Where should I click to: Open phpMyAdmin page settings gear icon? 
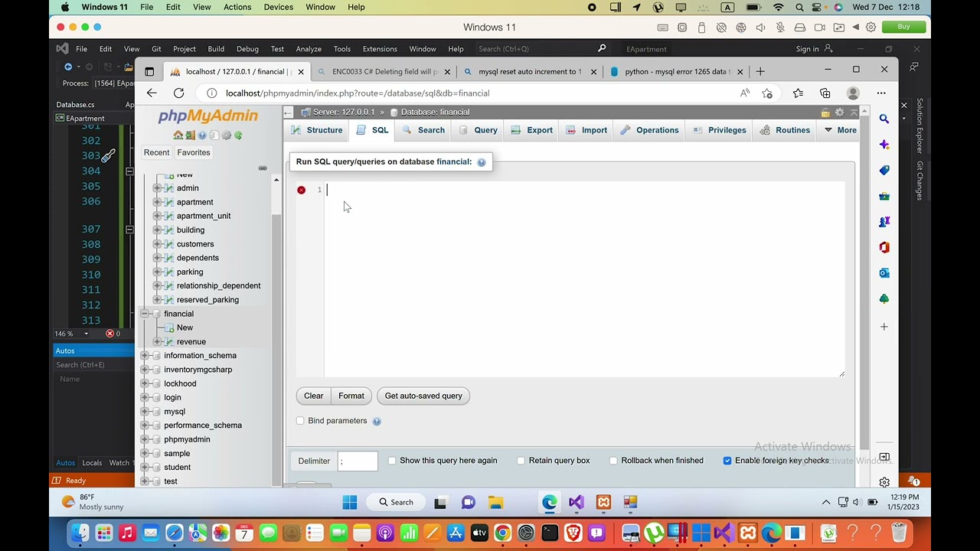[x=840, y=112]
